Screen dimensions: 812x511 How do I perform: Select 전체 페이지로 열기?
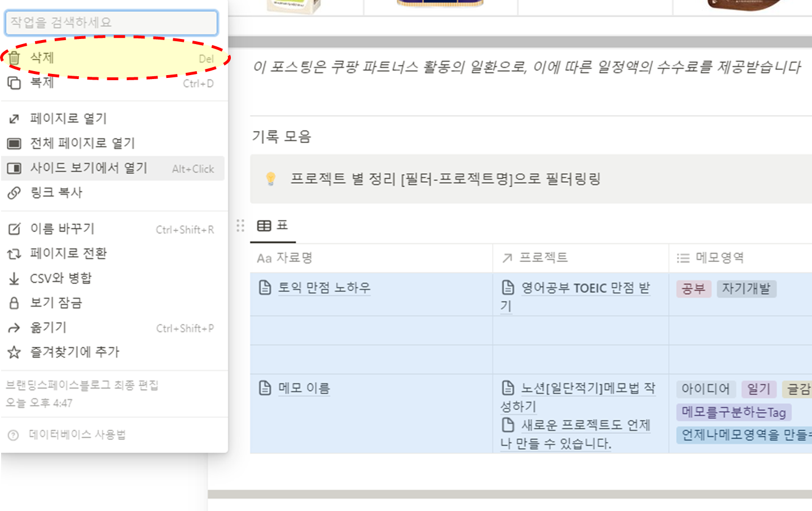pos(113,143)
